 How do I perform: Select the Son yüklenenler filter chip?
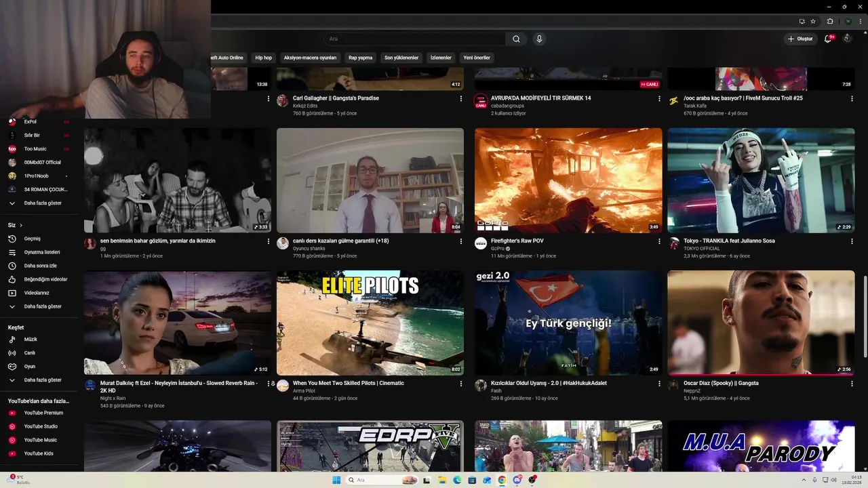pos(401,58)
